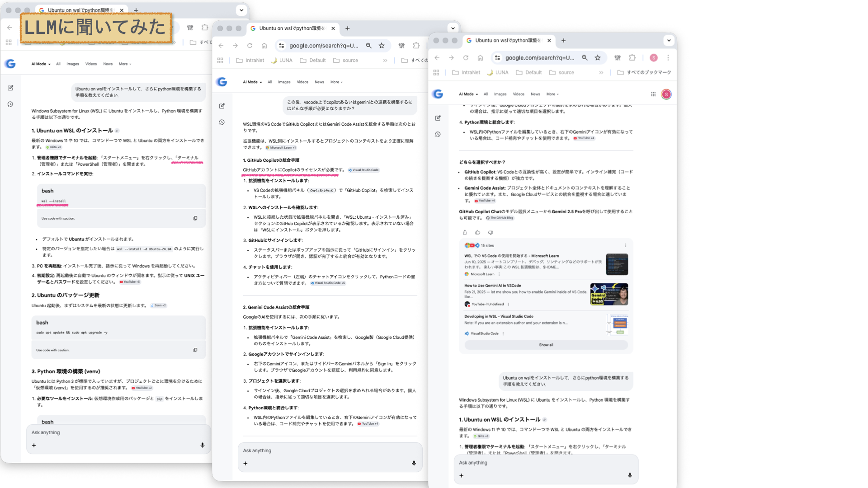The width and height of the screenshot is (868, 488).
Task: Reload the page in the right window
Action: tap(466, 58)
